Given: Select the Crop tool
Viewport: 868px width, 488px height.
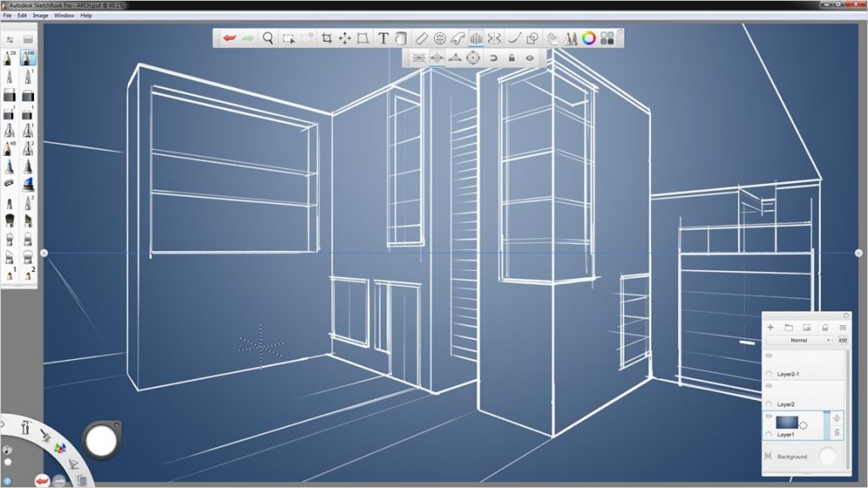Looking at the screenshot, I should 326,38.
